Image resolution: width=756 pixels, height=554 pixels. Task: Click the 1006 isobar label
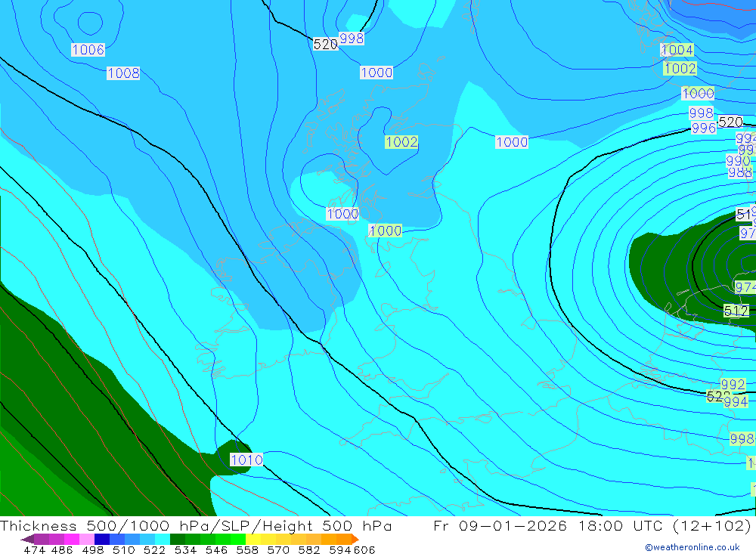click(88, 50)
